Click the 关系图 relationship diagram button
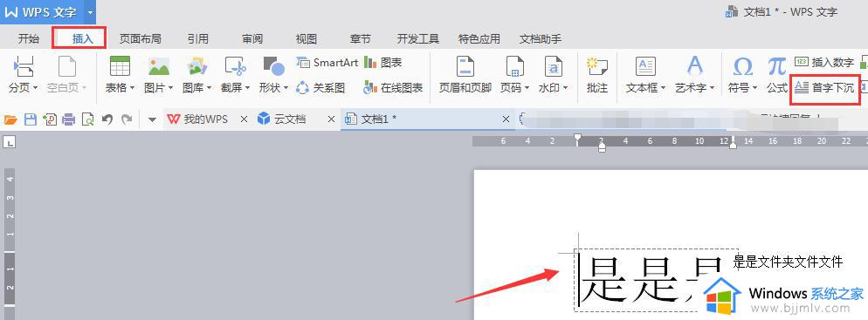This screenshot has height=320, width=868. pyautogui.click(x=320, y=87)
